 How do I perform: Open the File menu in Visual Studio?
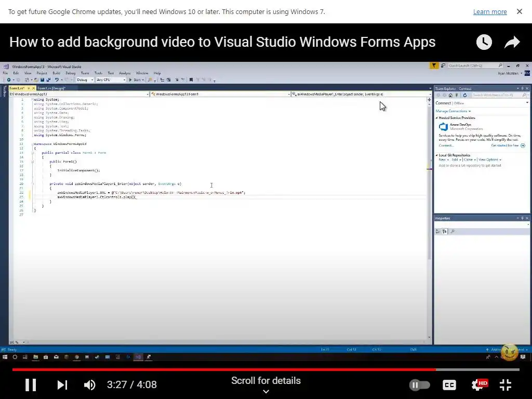(x=5, y=73)
